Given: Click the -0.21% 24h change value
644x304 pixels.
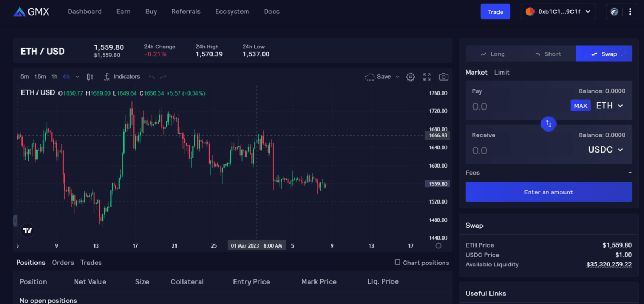Looking at the screenshot, I should (x=155, y=54).
